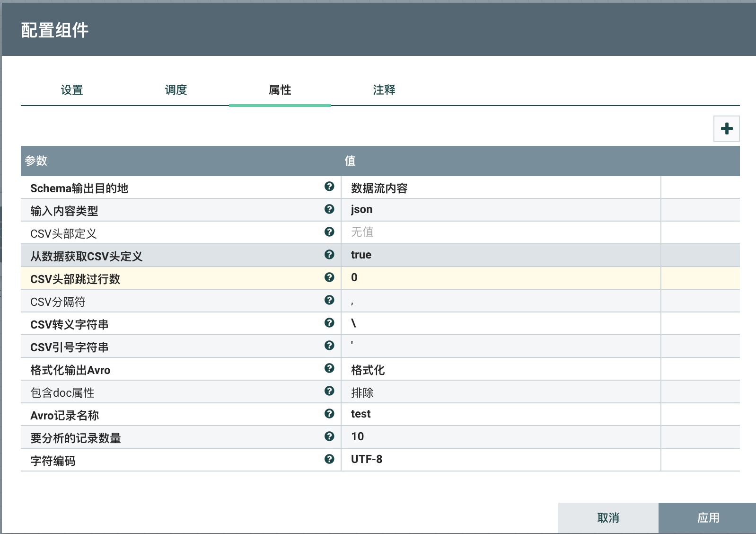Switch to the 设置 tab
Screen dimensions: 756x534
[72, 90]
